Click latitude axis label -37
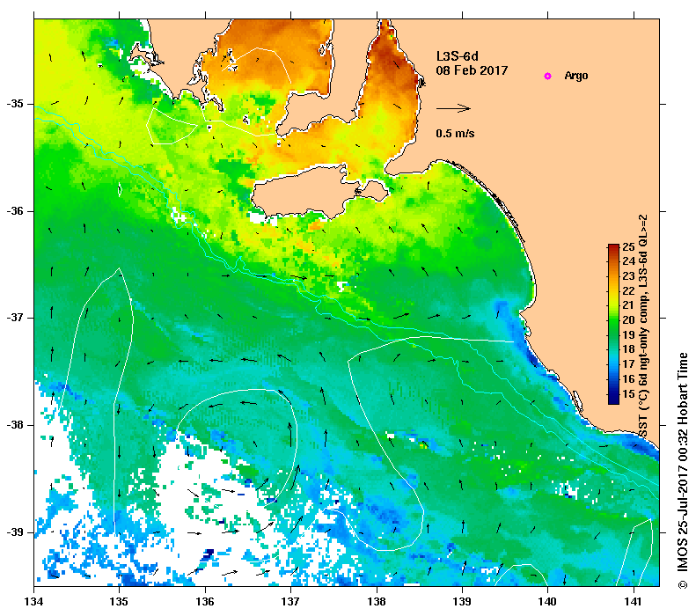The width and height of the screenshot is (696, 616). point(15,318)
